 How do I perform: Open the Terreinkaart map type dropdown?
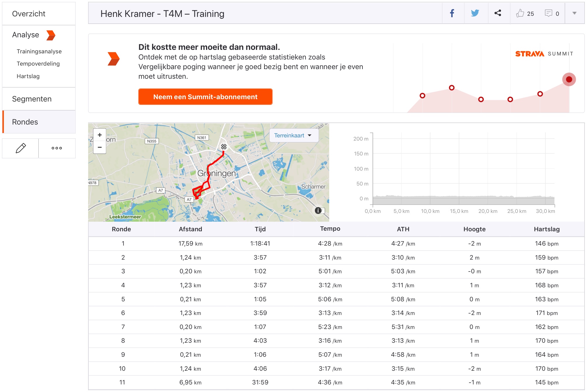pos(293,135)
